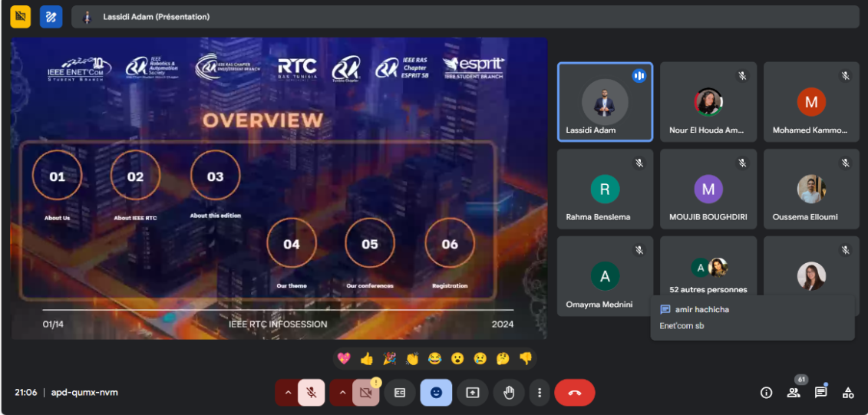Select Lassidi Adam's participant tile

point(605,102)
